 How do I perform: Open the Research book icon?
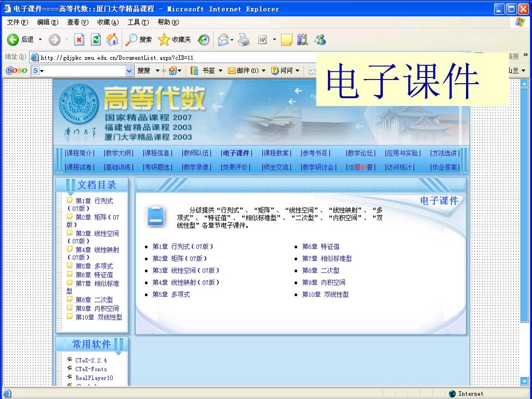(302, 39)
